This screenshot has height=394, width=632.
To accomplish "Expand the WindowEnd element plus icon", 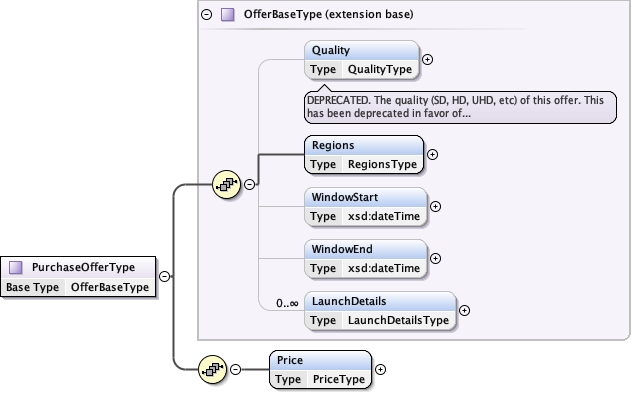I will click(x=435, y=259).
